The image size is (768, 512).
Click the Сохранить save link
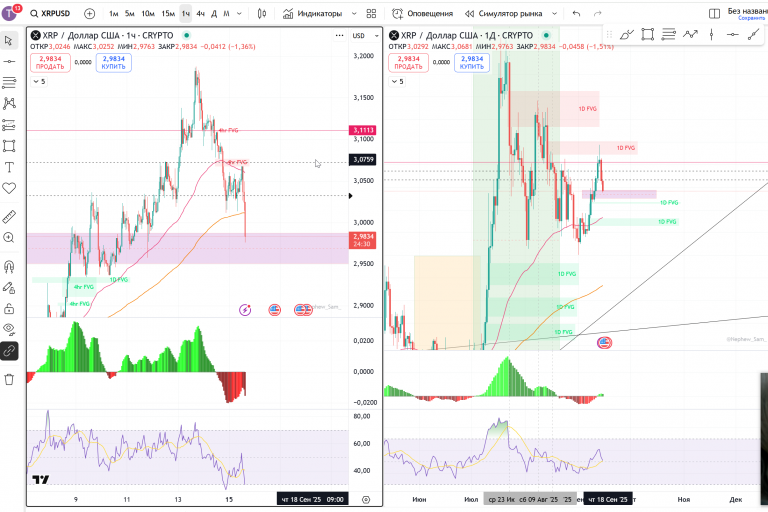coord(753,18)
